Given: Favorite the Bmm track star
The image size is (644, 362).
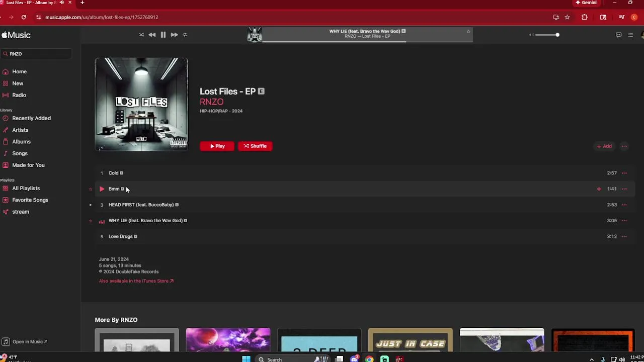Looking at the screenshot, I should tap(91, 189).
